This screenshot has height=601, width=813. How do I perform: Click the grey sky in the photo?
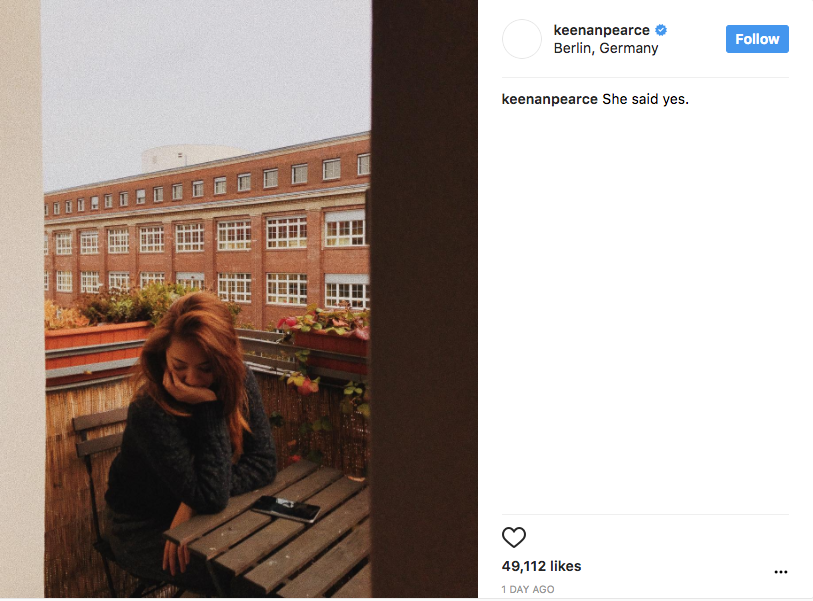pyautogui.click(x=207, y=78)
